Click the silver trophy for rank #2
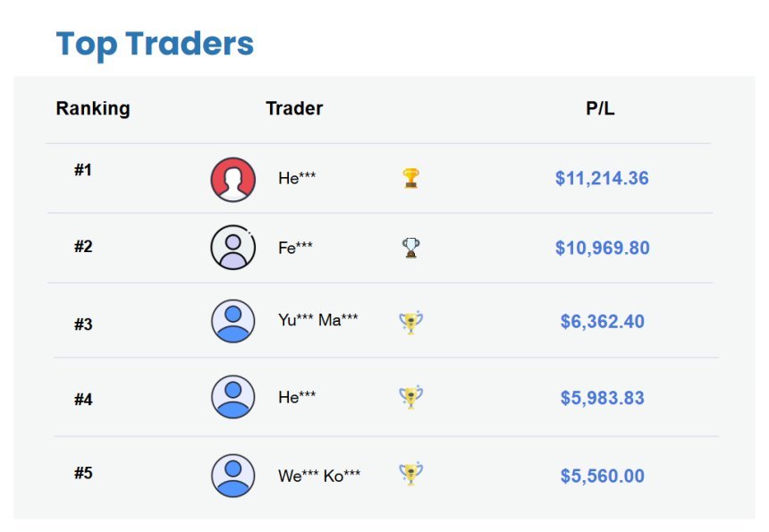769x532 pixels. [x=411, y=248]
